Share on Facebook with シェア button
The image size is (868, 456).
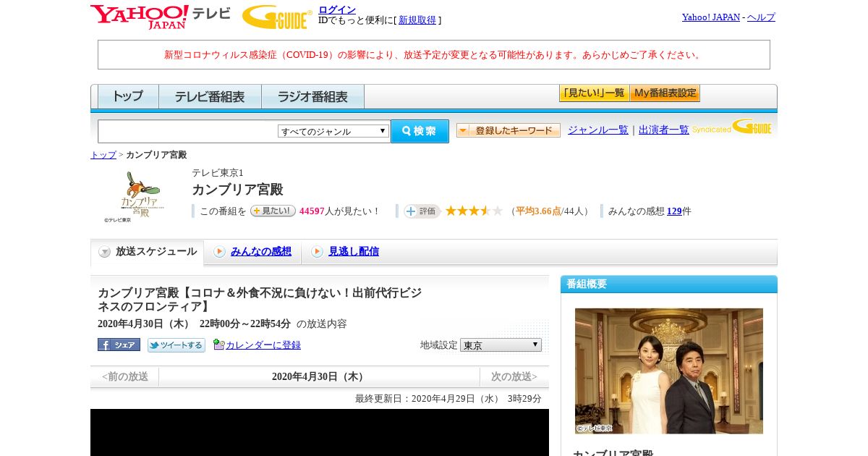[x=119, y=345]
